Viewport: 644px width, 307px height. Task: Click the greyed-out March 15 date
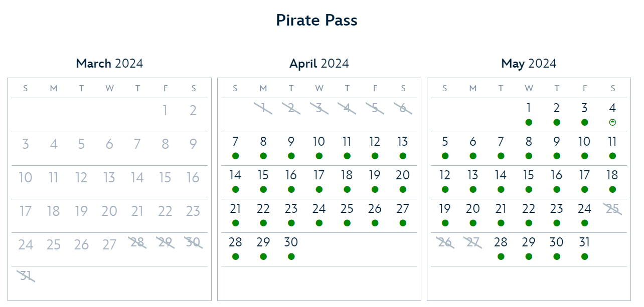coord(165,178)
